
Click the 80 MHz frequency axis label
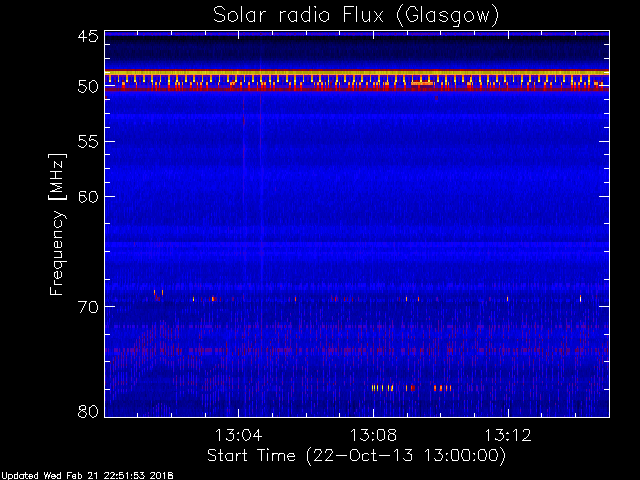[x=88, y=411]
